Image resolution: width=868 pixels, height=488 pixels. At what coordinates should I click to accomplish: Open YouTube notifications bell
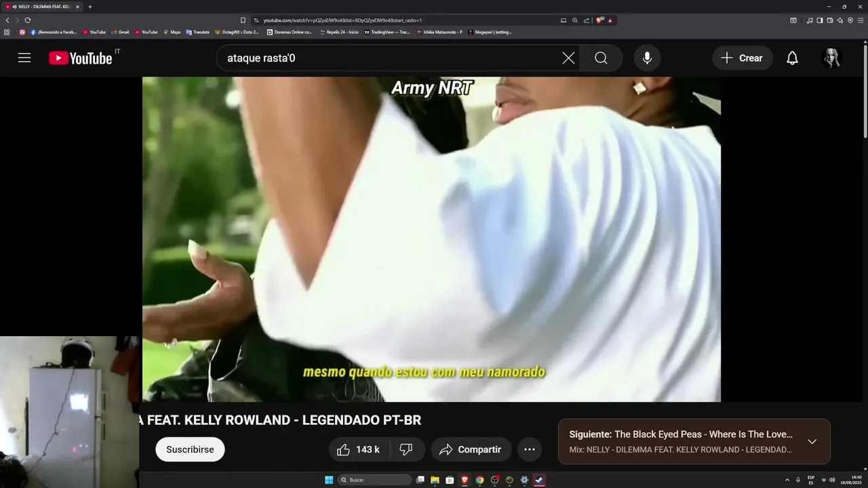[x=792, y=58]
